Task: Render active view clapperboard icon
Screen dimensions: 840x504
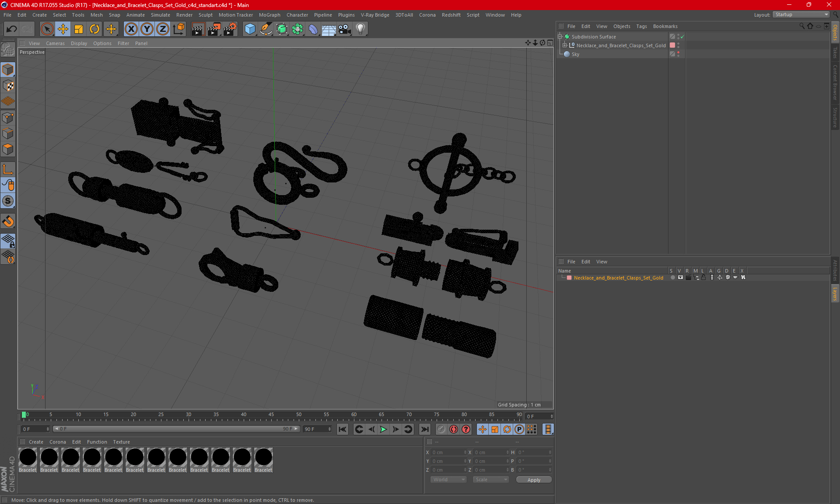Action: tap(198, 29)
